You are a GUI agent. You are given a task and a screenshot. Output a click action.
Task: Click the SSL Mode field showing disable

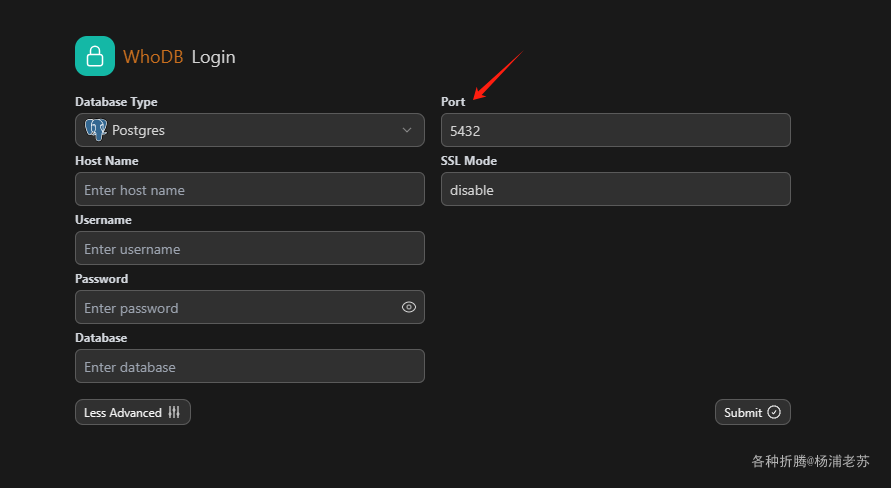point(615,190)
